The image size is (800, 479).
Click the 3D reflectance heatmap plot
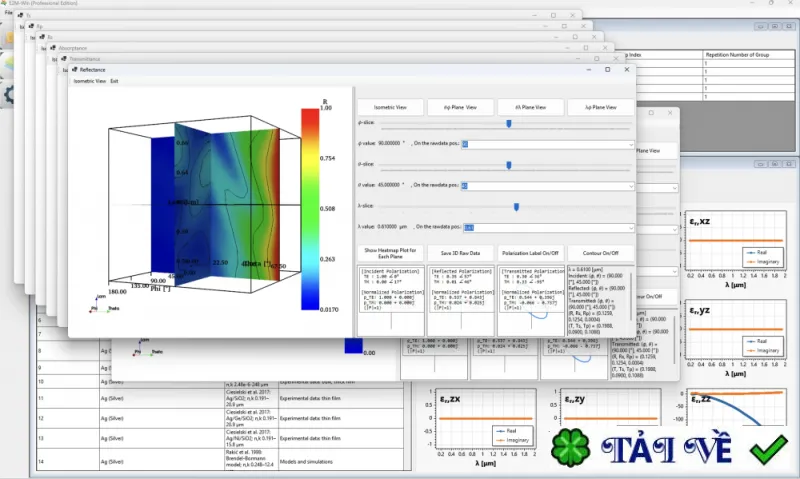point(204,204)
